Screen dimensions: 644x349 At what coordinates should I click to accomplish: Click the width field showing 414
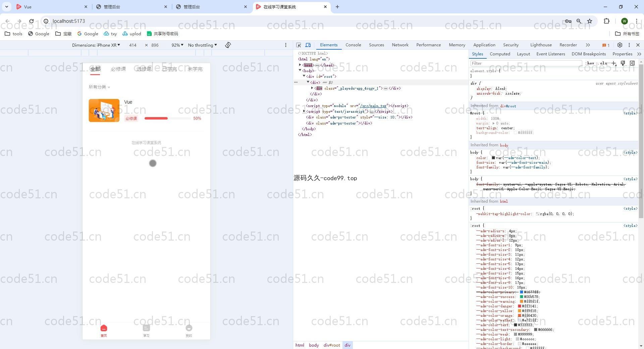point(132,45)
